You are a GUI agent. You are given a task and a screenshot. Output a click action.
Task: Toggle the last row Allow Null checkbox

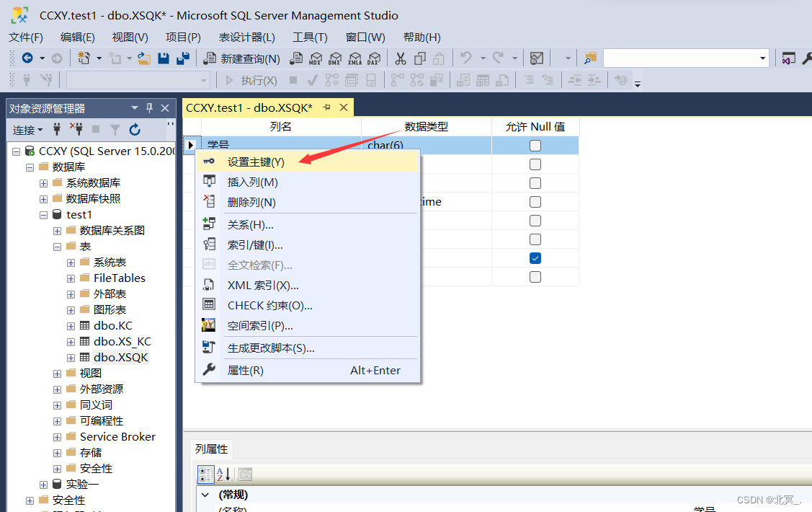click(535, 277)
